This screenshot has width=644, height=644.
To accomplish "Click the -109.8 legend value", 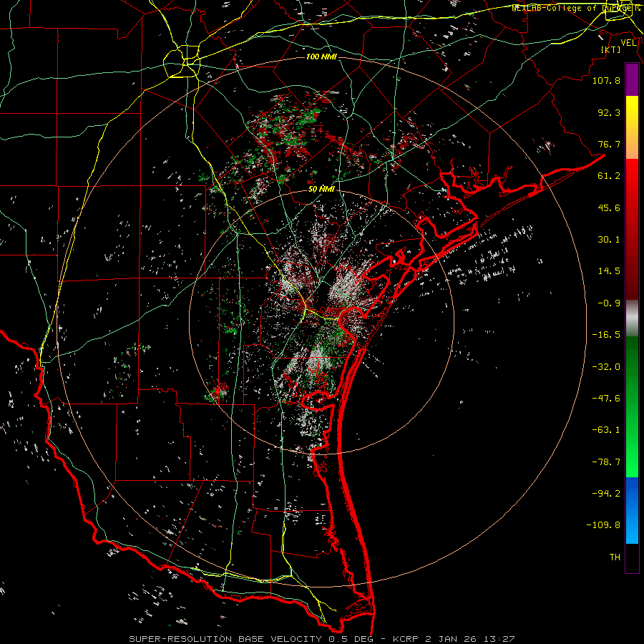I will pos(603,525).
